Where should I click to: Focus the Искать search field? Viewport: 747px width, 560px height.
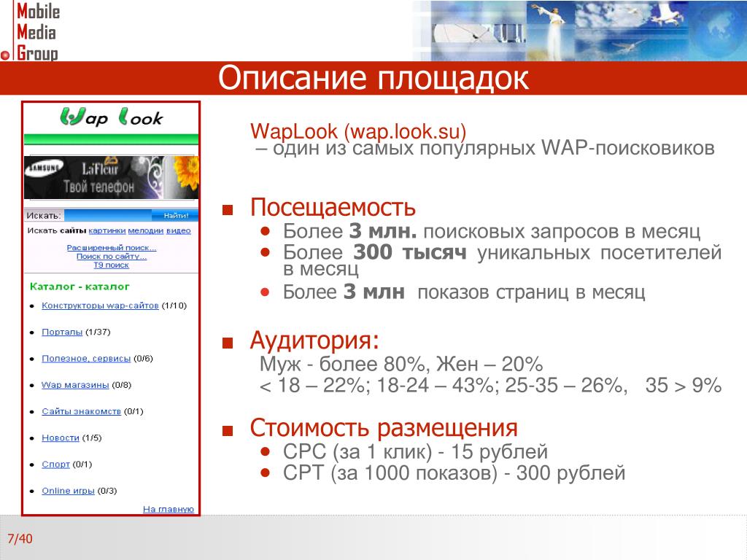[108, 216]
